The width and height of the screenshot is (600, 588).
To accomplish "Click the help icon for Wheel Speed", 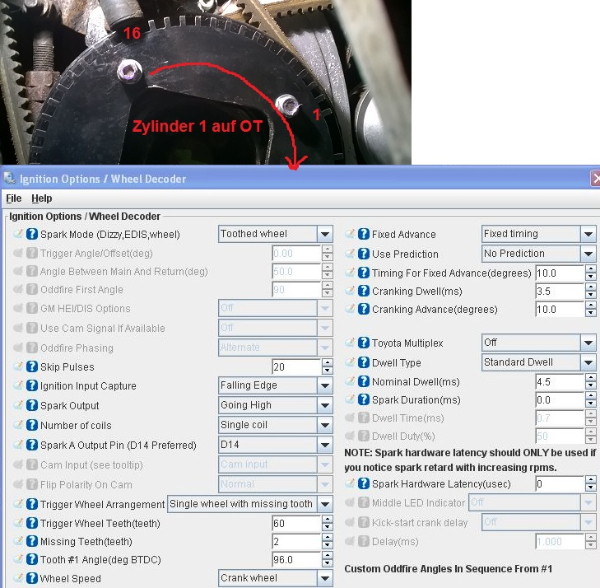I will [32, 578].
